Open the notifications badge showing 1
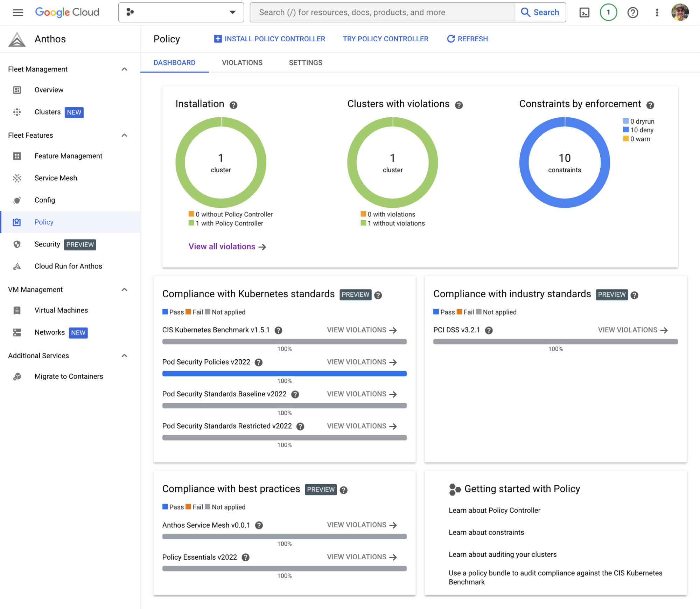 [x=608, y=13]
